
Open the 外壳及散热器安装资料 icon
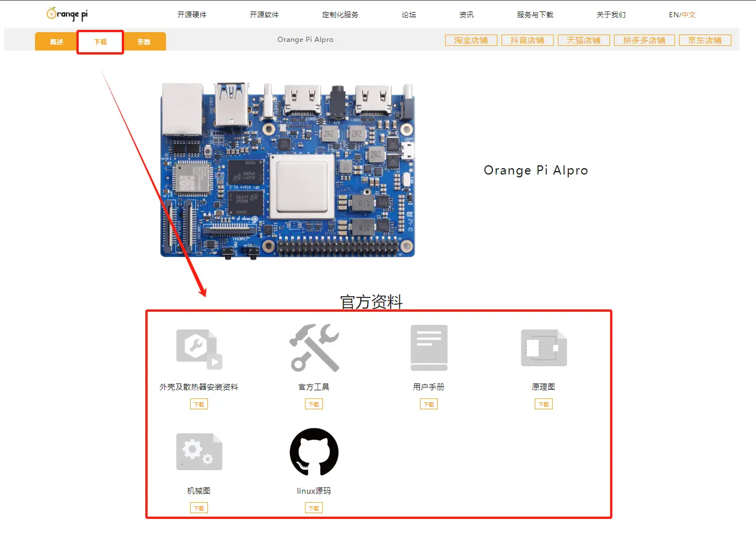pyautogui.click(x=199, y=349)
